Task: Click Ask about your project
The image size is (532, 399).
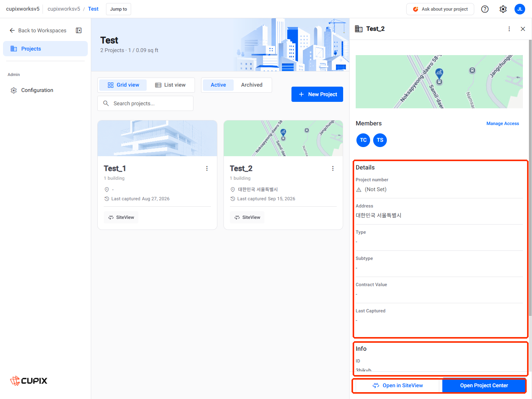Action: click(440, 9)
